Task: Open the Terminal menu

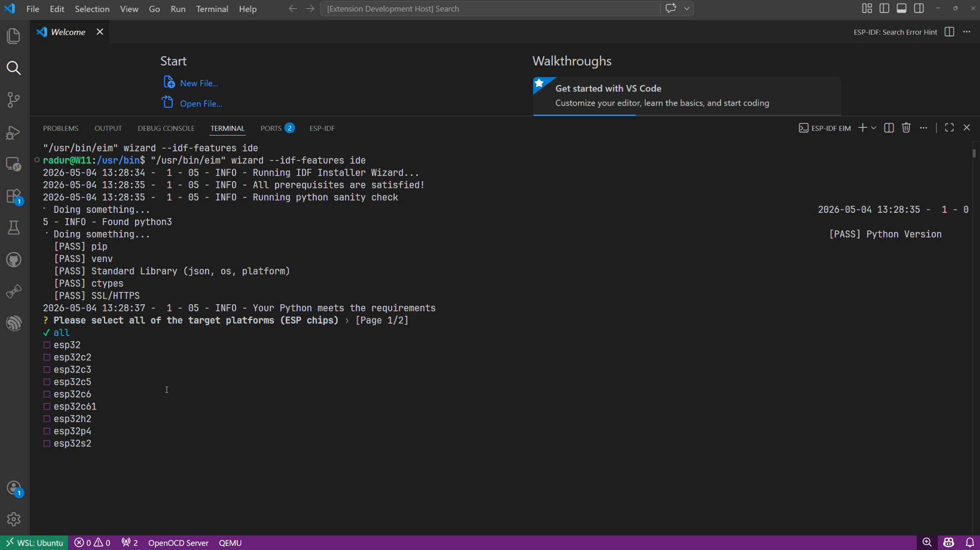Action: pos(212,9)
